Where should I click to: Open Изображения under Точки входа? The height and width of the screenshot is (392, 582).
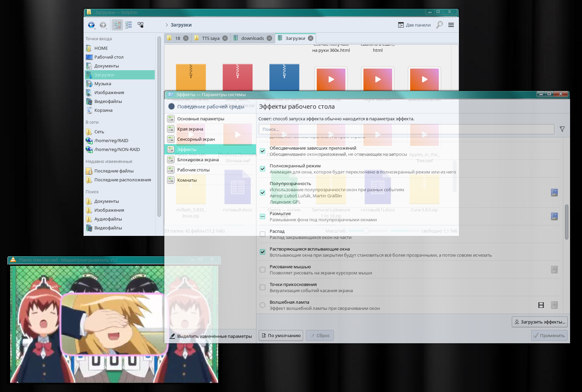click(120, 92)
